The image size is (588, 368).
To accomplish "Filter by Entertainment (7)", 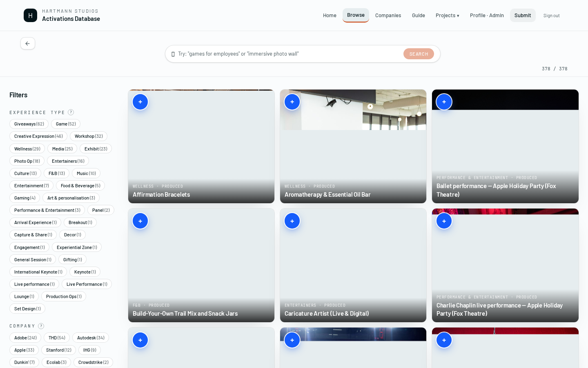I will 31,186.
